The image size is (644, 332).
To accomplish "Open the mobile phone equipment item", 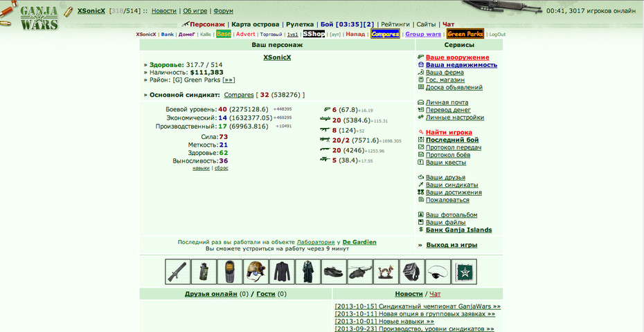I will coord(230,272).
